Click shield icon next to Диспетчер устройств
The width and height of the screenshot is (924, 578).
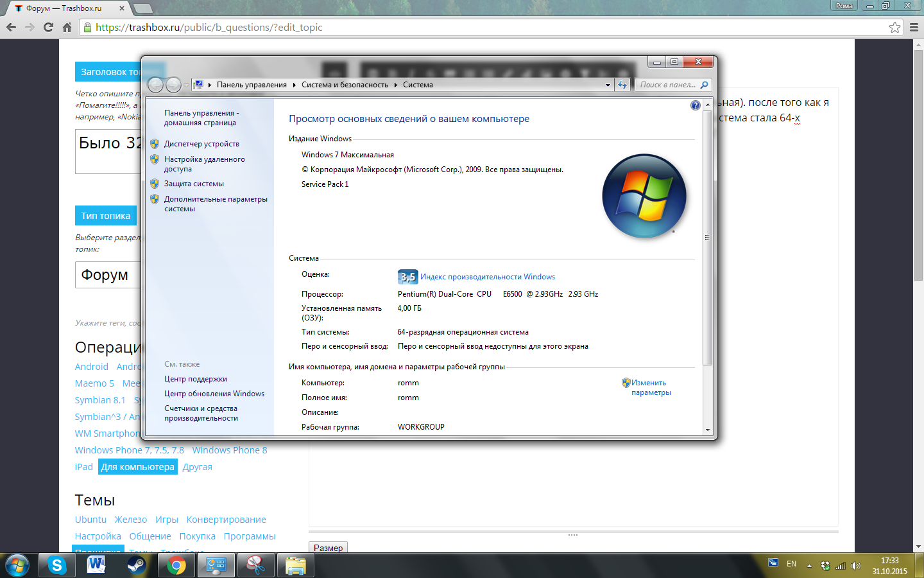coord(155,144)
